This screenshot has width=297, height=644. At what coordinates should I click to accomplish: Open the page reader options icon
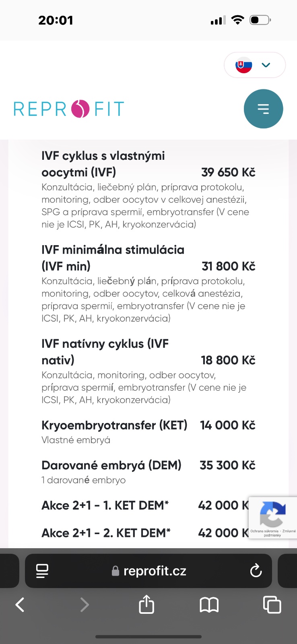42,570
